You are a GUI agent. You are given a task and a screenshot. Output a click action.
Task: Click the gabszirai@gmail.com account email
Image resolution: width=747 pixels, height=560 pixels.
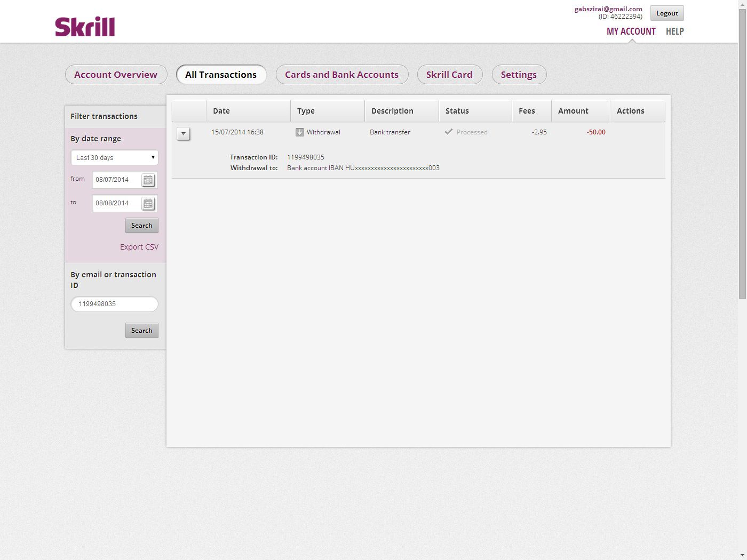[x=608, y=9]
